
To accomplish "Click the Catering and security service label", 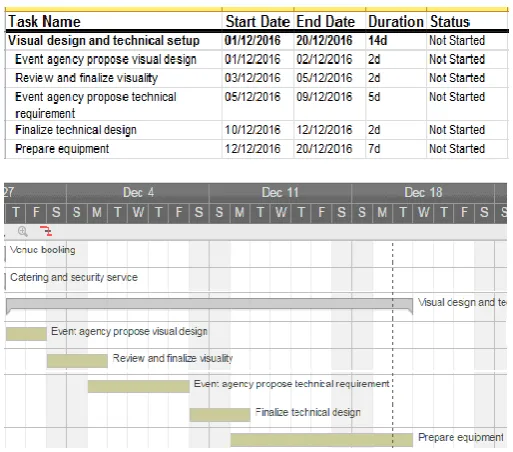I will [74, 277].
